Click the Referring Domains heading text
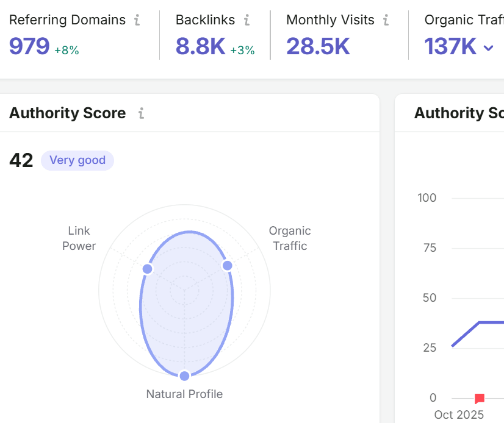 point(67,20)
